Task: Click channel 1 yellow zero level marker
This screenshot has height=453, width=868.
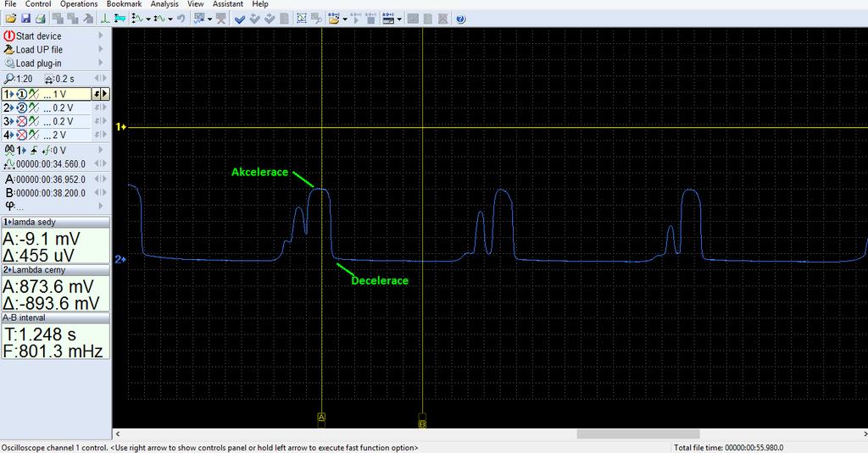Action: [120, 127]
